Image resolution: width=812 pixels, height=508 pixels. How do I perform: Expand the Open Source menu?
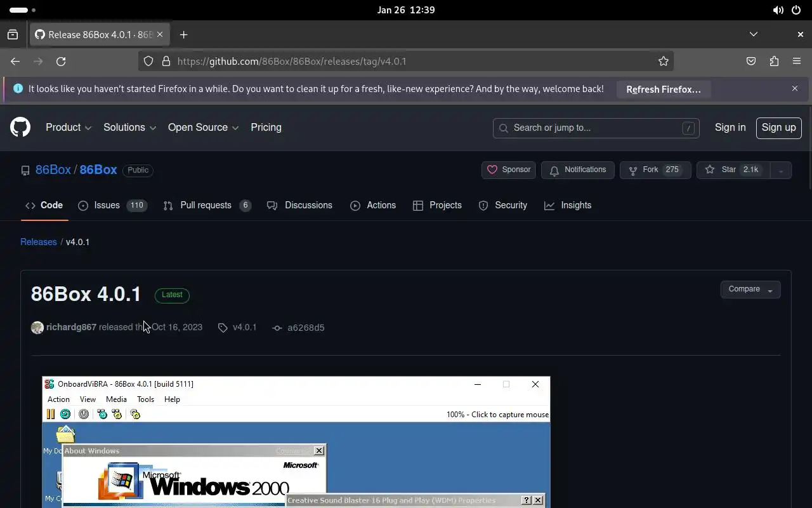tap(203, 128)
